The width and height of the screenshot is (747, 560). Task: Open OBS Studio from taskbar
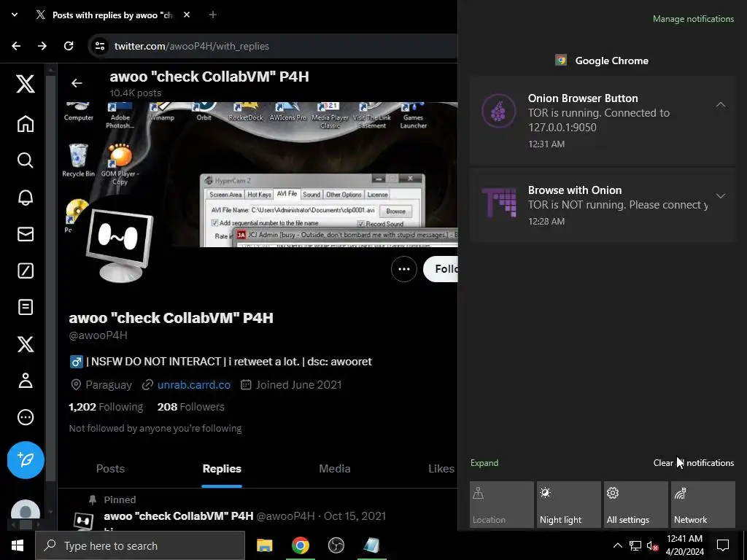pos(336,545)
